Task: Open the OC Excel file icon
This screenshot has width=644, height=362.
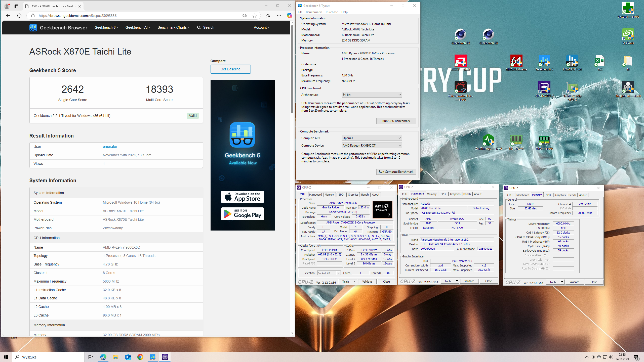Action: tap(600, 63)
